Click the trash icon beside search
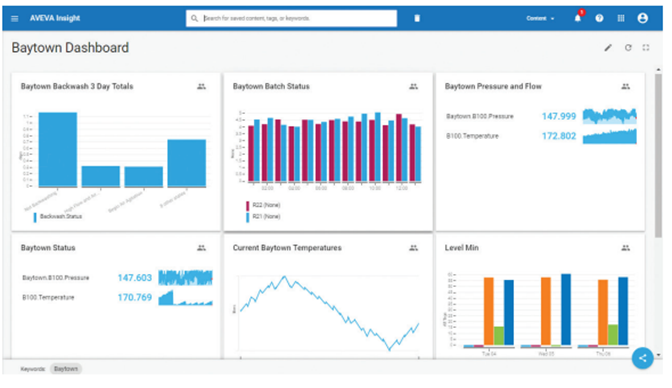The image size is (672, 388). pos(417,18)
